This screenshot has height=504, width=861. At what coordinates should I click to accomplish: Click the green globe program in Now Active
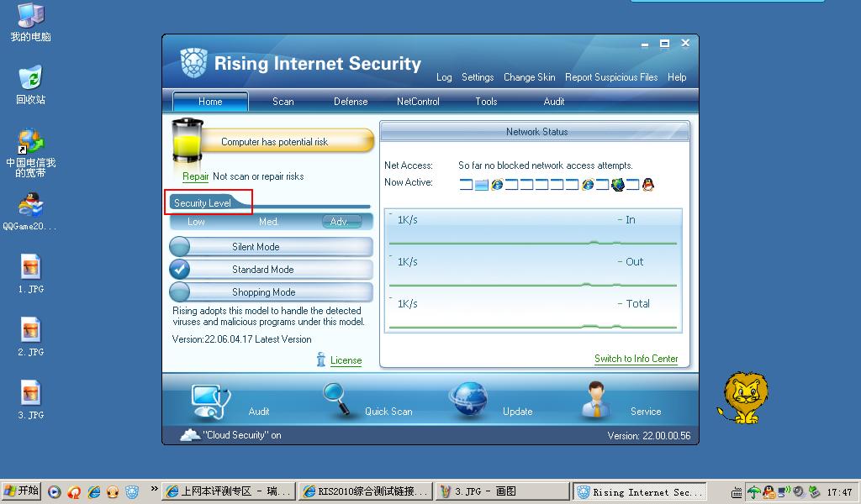pos(618,185)
